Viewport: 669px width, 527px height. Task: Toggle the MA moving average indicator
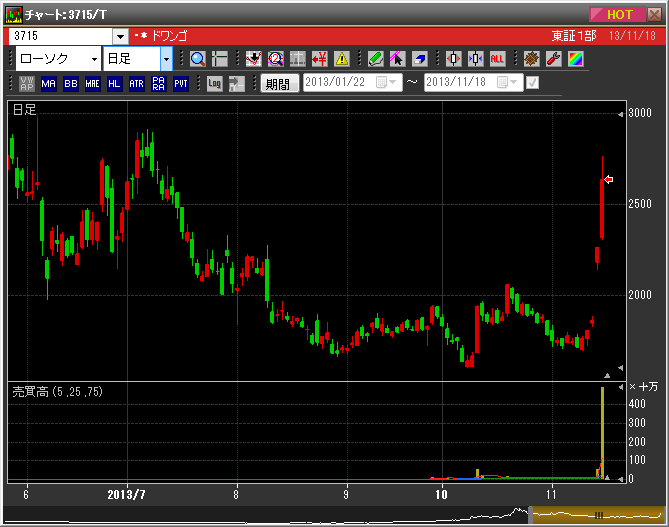(49, 84)
